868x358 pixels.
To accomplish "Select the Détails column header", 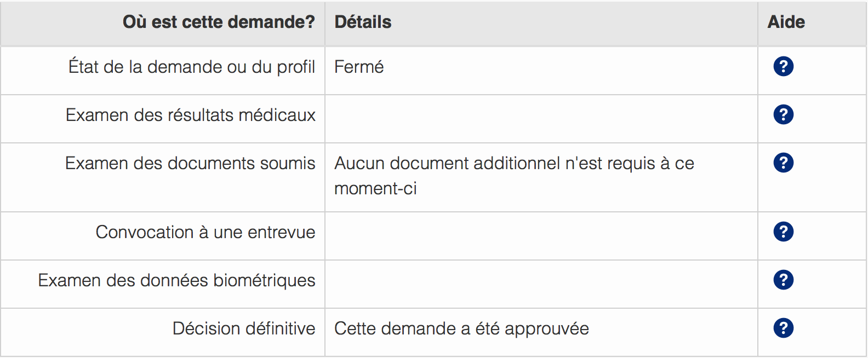I will coord(363,22).
